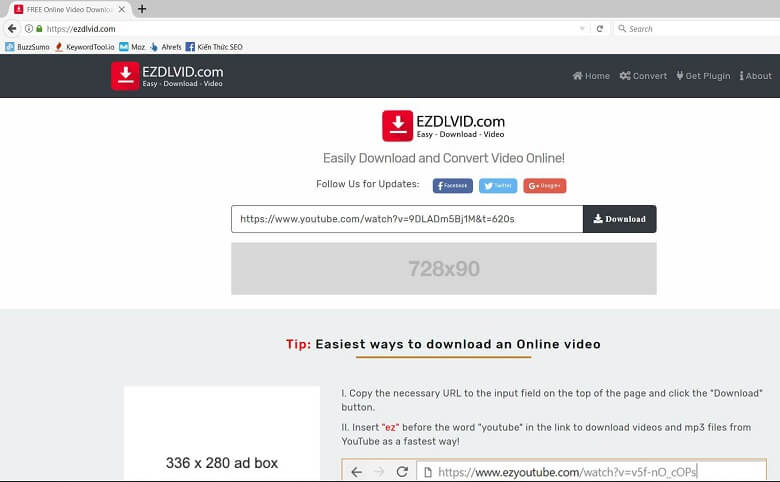The height and width of the screenshot is (482, 780).
Task: Open the site information icon in address bar
Action: (29, 29)
